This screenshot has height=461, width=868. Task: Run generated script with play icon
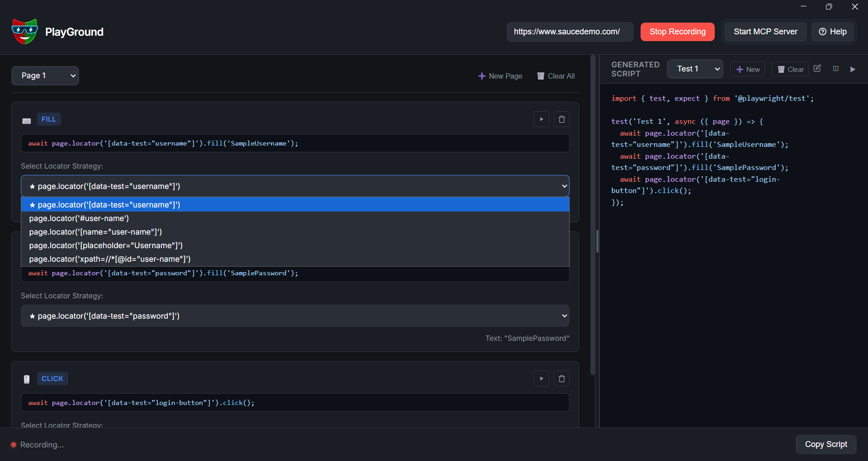[x=853, y=69]
